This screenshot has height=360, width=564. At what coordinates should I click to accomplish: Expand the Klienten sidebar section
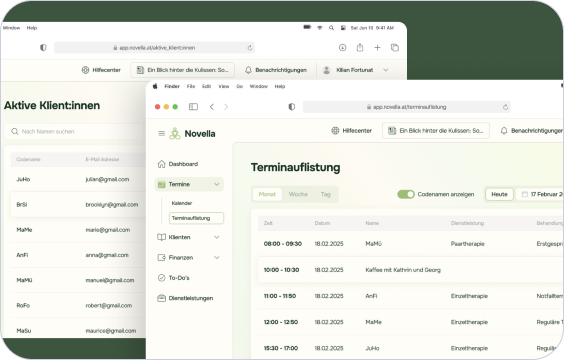[189, 237]
